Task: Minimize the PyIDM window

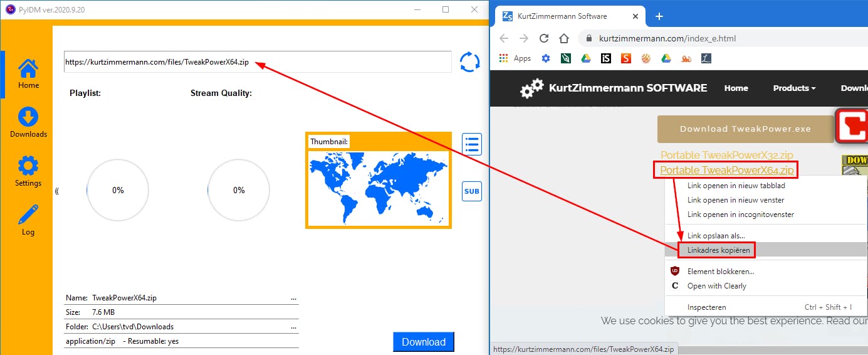Action: coord(417,9)
